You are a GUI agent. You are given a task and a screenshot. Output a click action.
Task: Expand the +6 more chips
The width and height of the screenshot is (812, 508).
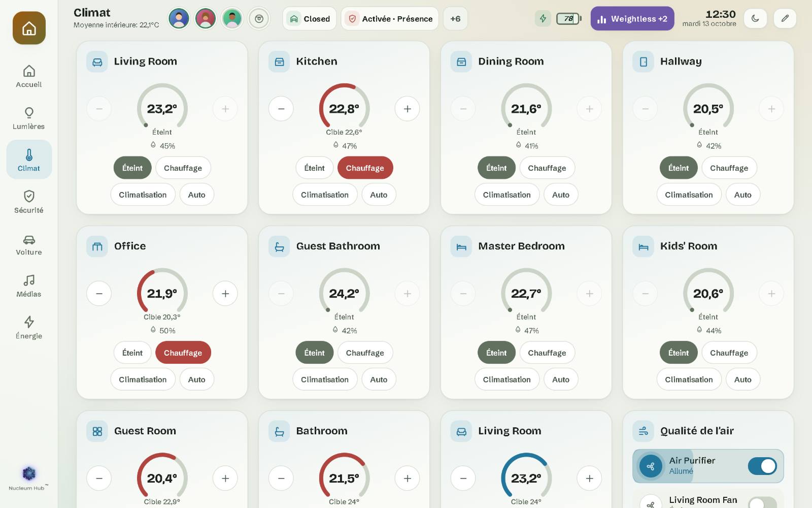[x=455, y=19]
